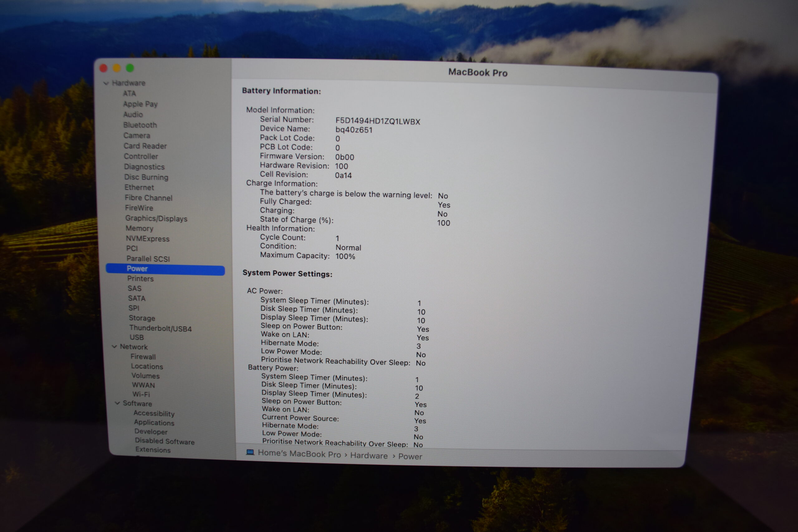Select Thunderbolt/USB4 in the sidebar
798x532 pixels.
tap(161, 328)
